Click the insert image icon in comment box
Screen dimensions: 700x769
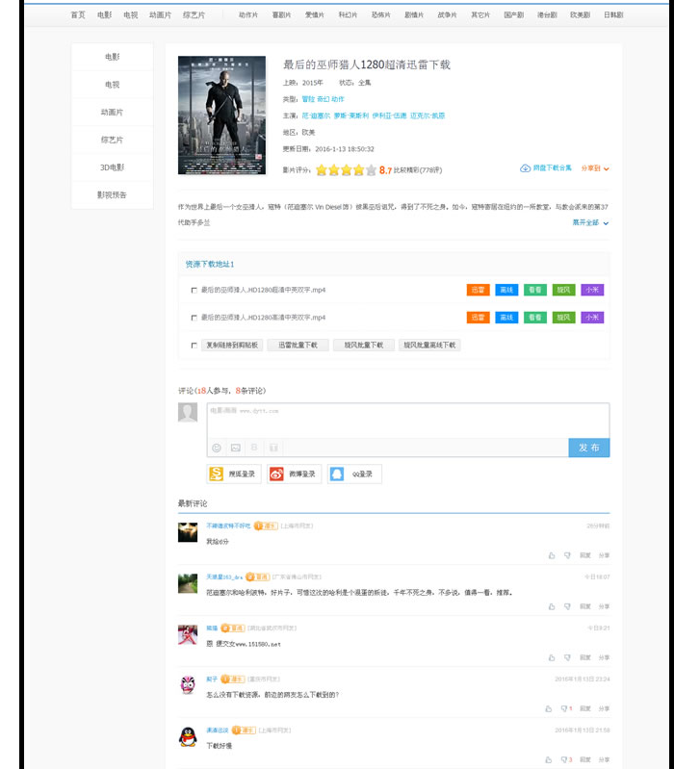(235, 448)
